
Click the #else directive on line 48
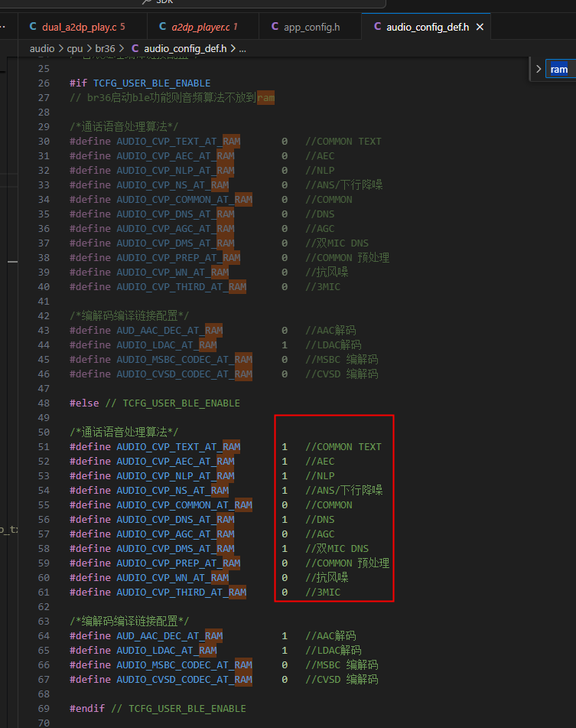pyautogui.click(x=84, y=403)
